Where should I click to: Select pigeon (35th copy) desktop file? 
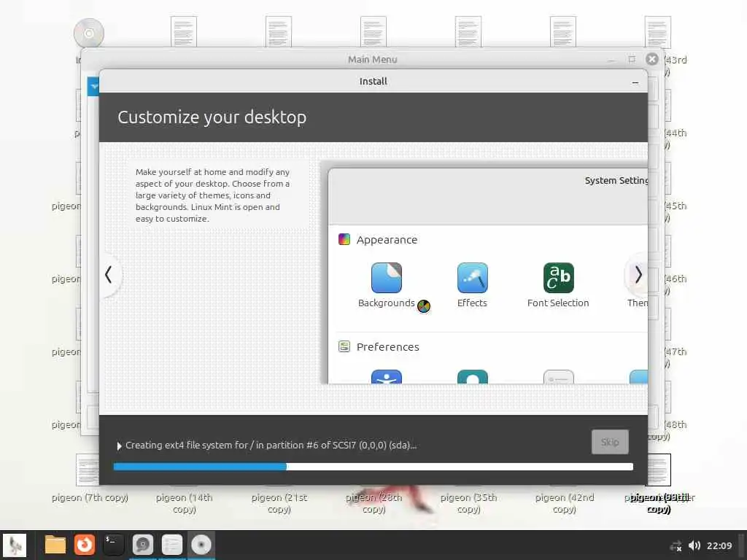468,503
